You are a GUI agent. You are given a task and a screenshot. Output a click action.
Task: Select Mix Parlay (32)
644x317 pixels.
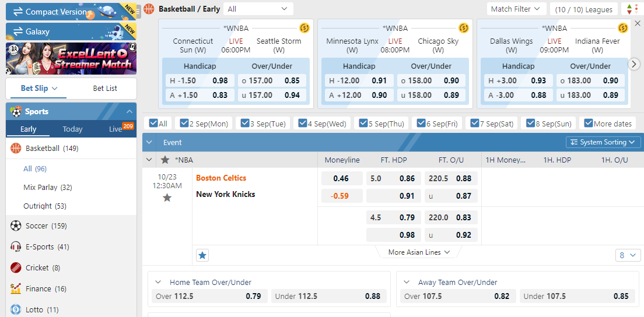click(48, 188)
